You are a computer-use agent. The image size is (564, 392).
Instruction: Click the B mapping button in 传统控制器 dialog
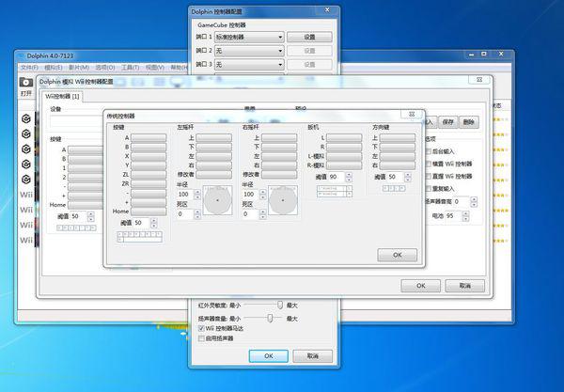point(149,147)
